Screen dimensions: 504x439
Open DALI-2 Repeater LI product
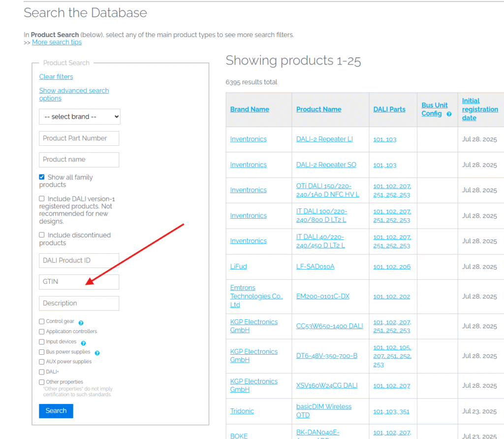(324, 139)
